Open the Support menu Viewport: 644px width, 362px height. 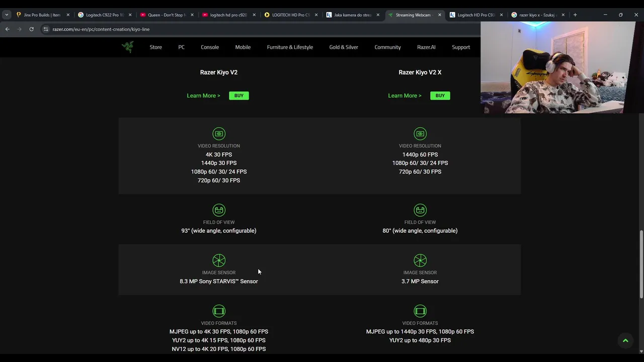click(461, 47)
